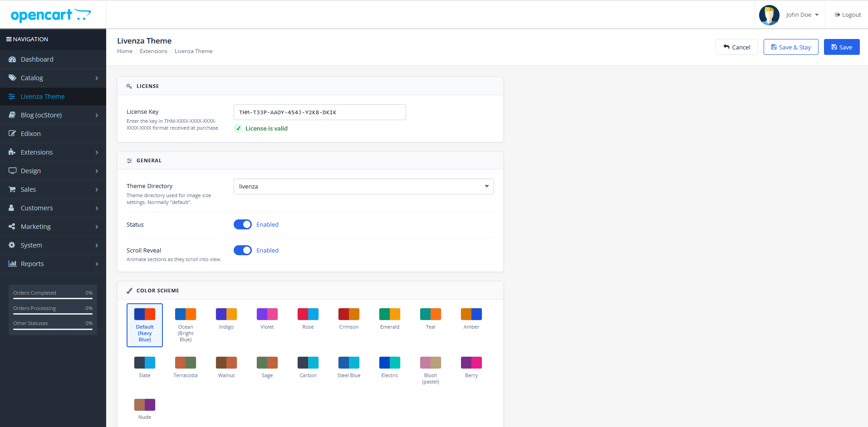868x427 pixels.
Task: Click the Cancel button
Action: (736, 47)
